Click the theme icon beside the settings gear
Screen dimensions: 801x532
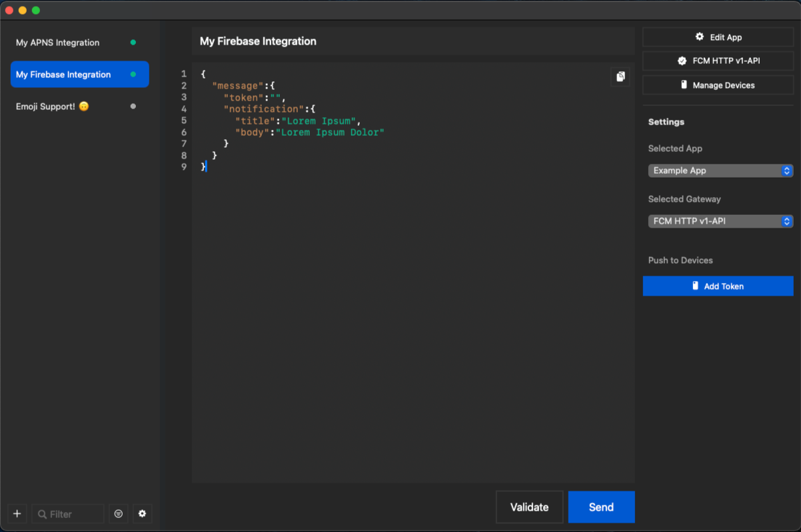[x=119, y=513]
